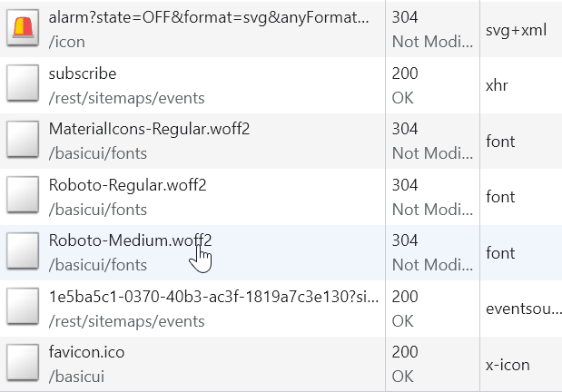Select the alarm?state=OFF&format=svg request name
Image resolution: width=562 pixels, height=392 pixels.
[x=209, y=17]
